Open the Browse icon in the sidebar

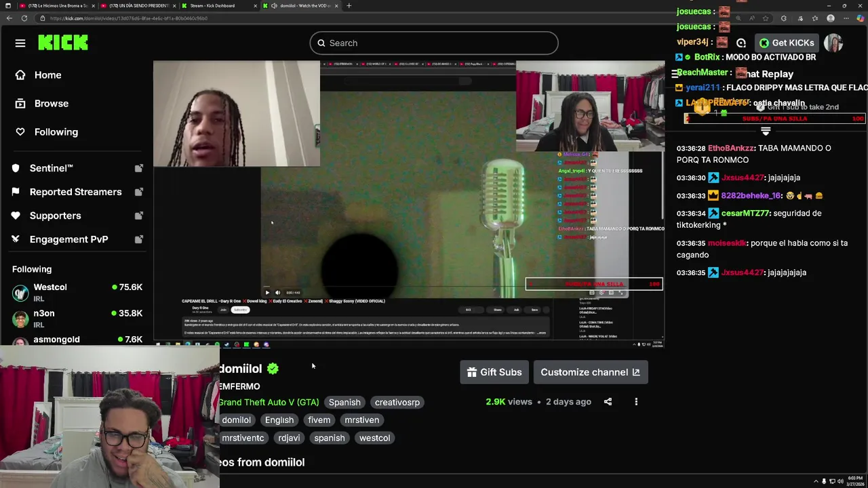[20, 104]
